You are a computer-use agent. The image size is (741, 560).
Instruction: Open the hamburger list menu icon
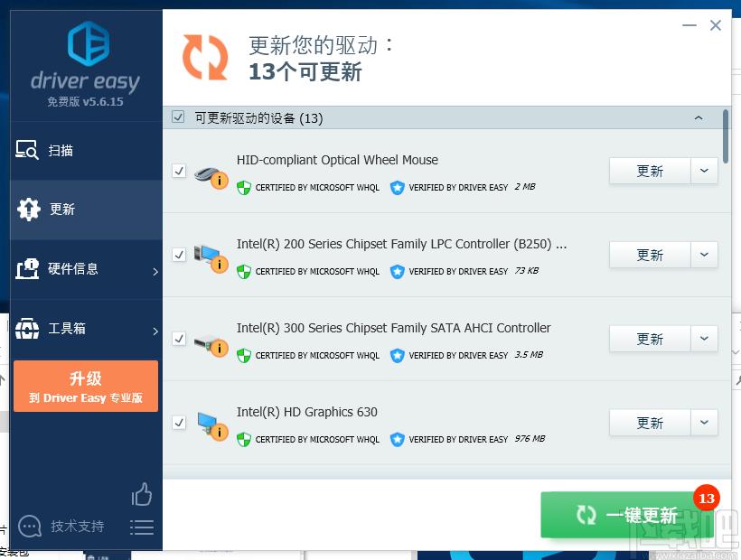coord(142,527)
